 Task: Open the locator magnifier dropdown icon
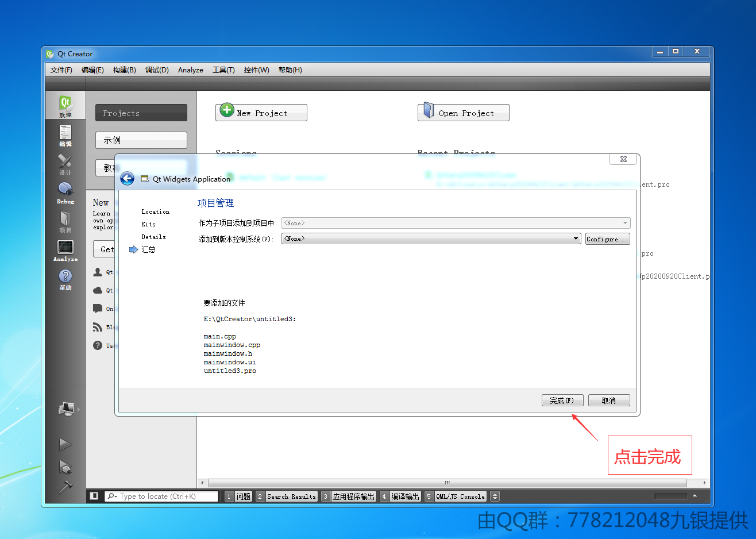112,496
